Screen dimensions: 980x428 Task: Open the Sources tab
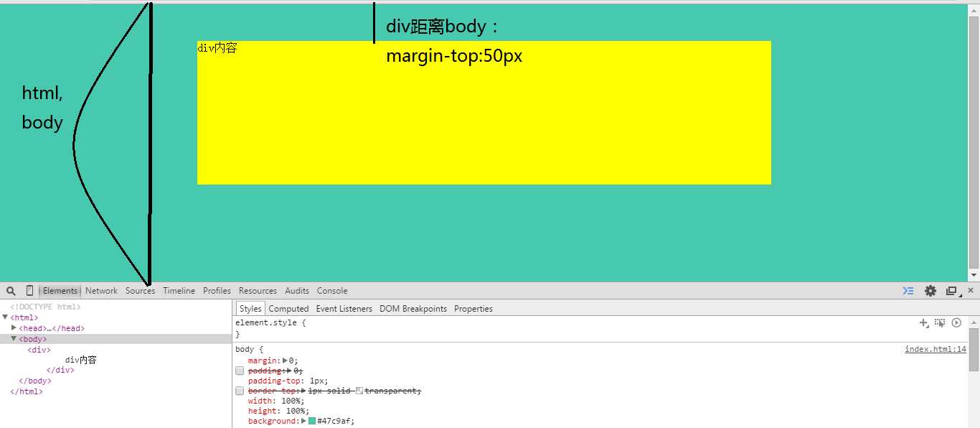(x=140, y=291)
